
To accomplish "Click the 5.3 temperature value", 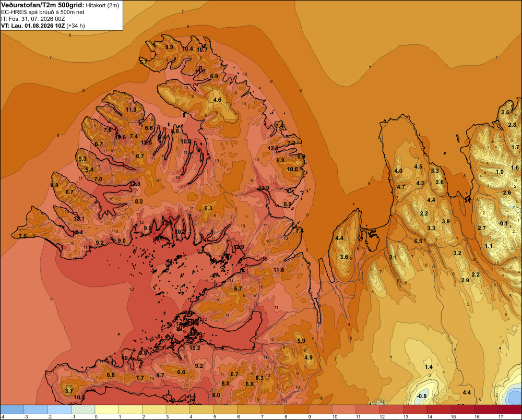I will 82,159.
